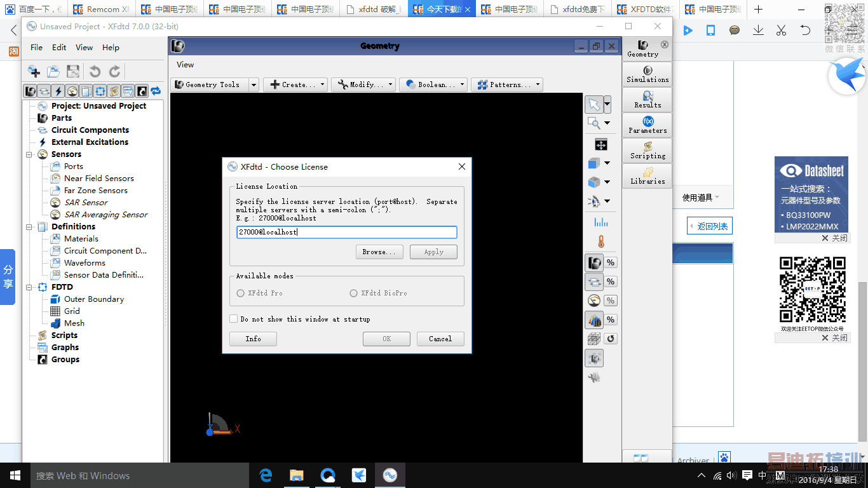Screen dimensions: 868x488
Task: Open the Modify dropdown menu
Action: (363, 85)
